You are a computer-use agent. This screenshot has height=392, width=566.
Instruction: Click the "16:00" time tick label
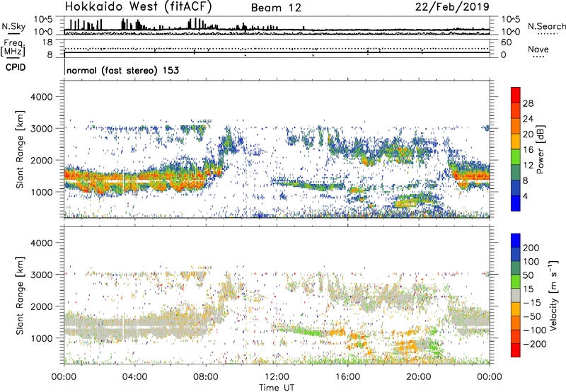click(347, 377)
